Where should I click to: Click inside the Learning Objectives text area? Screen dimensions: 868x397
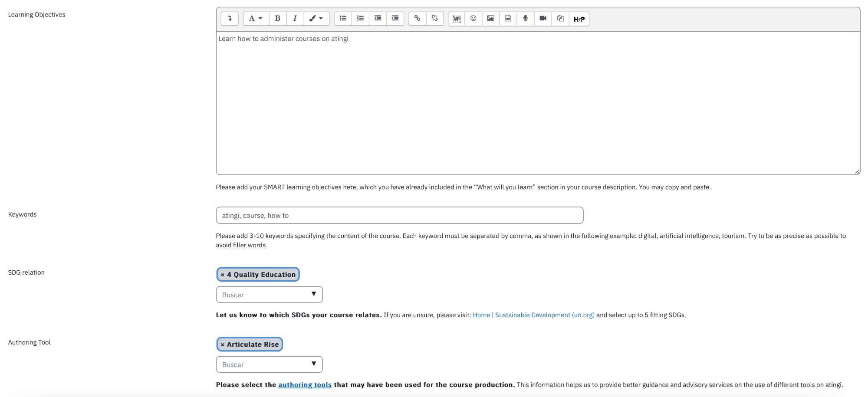(x=538, y=103)
